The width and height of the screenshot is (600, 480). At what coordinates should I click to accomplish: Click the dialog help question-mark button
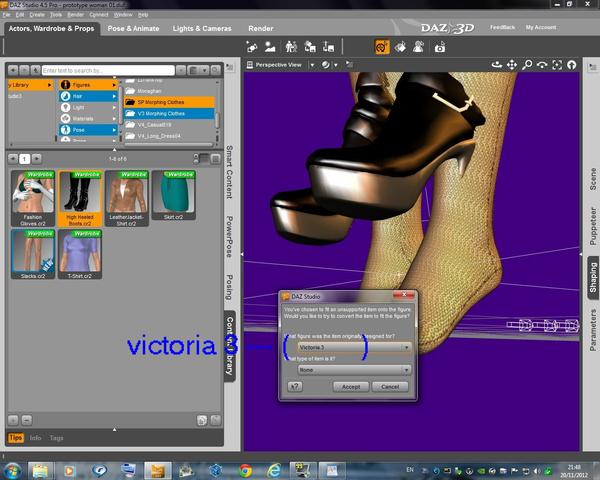point(295,386)
